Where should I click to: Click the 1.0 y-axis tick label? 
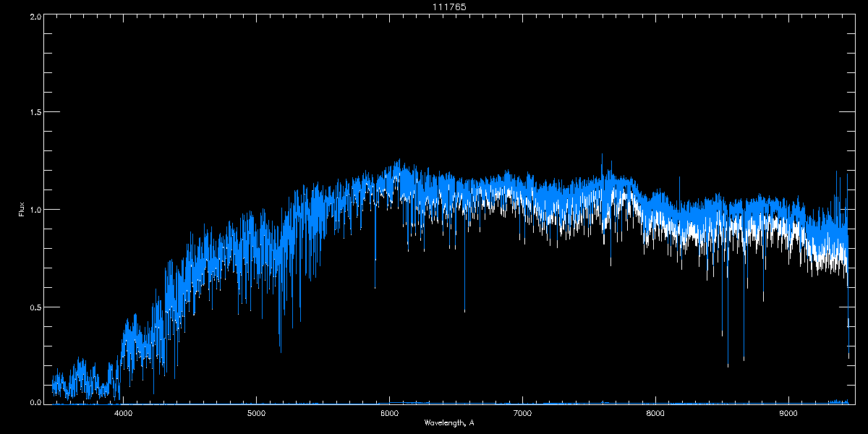(x=35, y=210)
